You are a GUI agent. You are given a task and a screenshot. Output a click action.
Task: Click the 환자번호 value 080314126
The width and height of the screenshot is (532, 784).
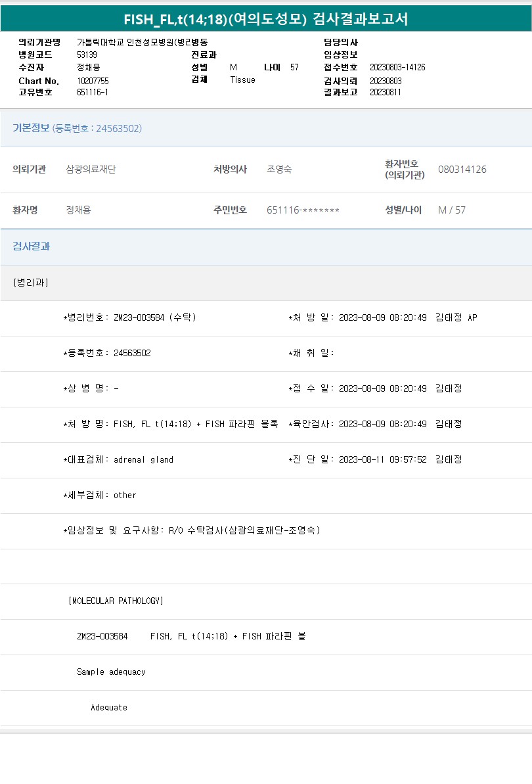(x=462, y=170)
